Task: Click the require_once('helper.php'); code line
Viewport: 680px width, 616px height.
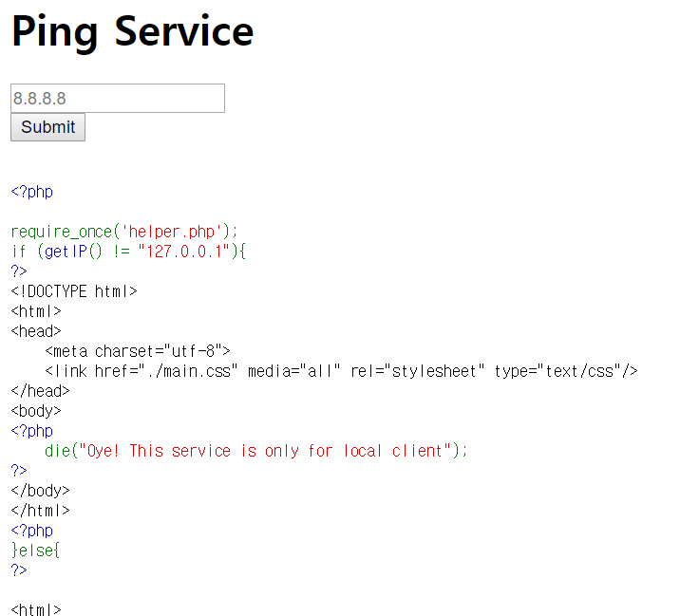Action: pos(124,232)
